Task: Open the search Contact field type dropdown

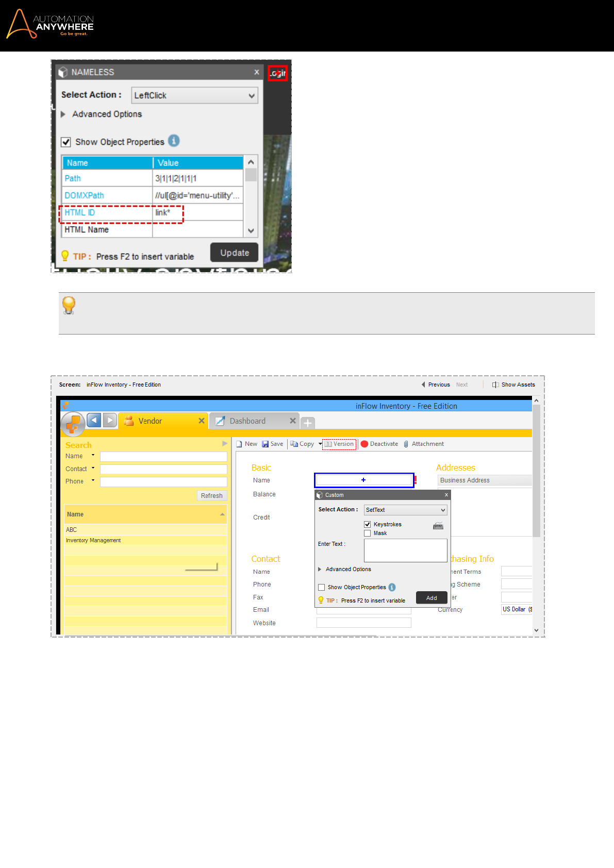Action: pos(93,469)
